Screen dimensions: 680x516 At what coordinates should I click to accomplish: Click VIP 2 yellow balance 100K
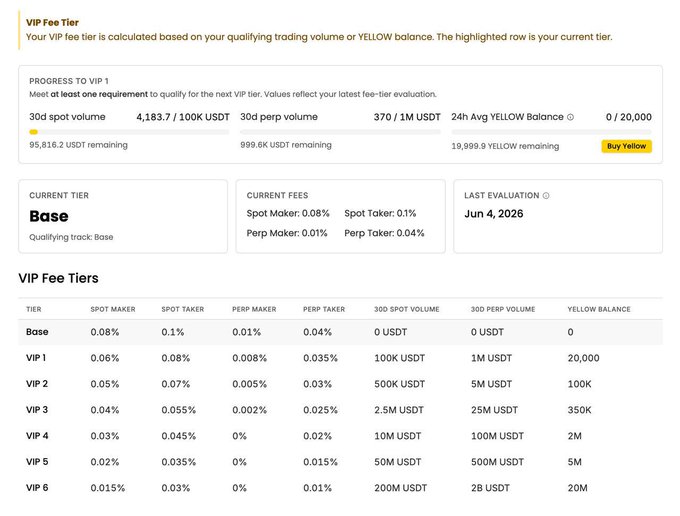579,384
